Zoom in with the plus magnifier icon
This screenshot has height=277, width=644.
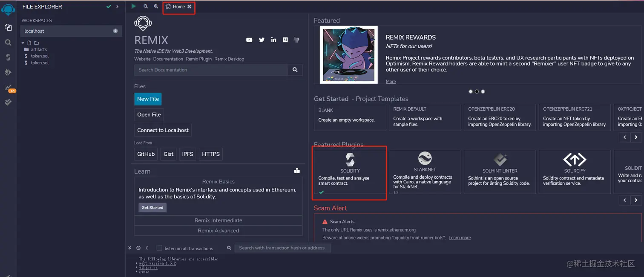156,6
